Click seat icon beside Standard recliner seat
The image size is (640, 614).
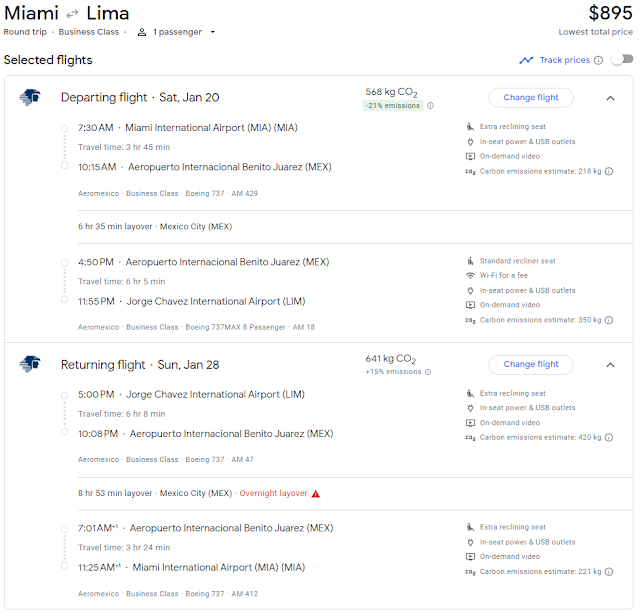click(470, 261)
